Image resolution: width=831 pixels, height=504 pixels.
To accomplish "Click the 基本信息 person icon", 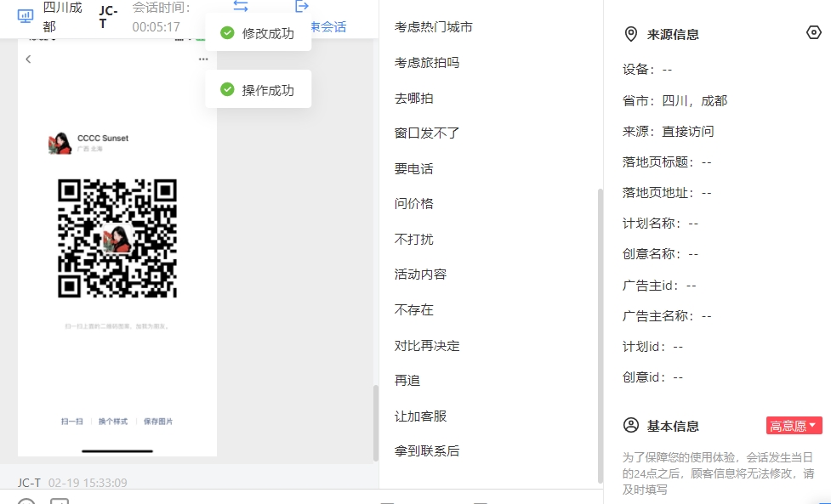I will pos(630,425).
